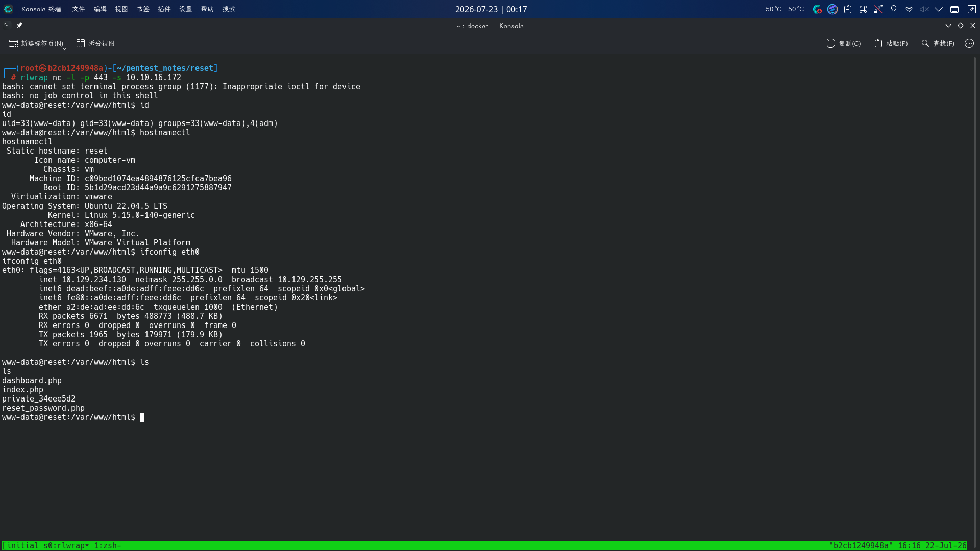
Task: Expand the hidden system tray icons arrow
Action: tap(939, 9)
